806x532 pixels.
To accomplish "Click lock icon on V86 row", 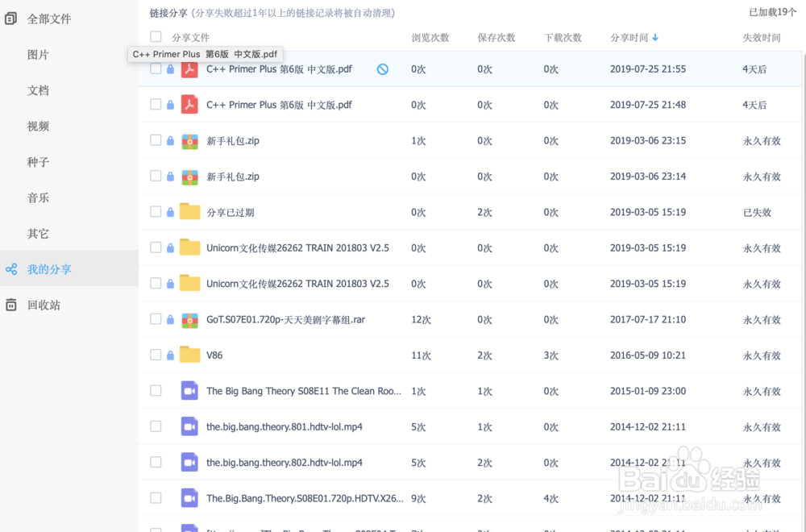I will click(170, 355).
